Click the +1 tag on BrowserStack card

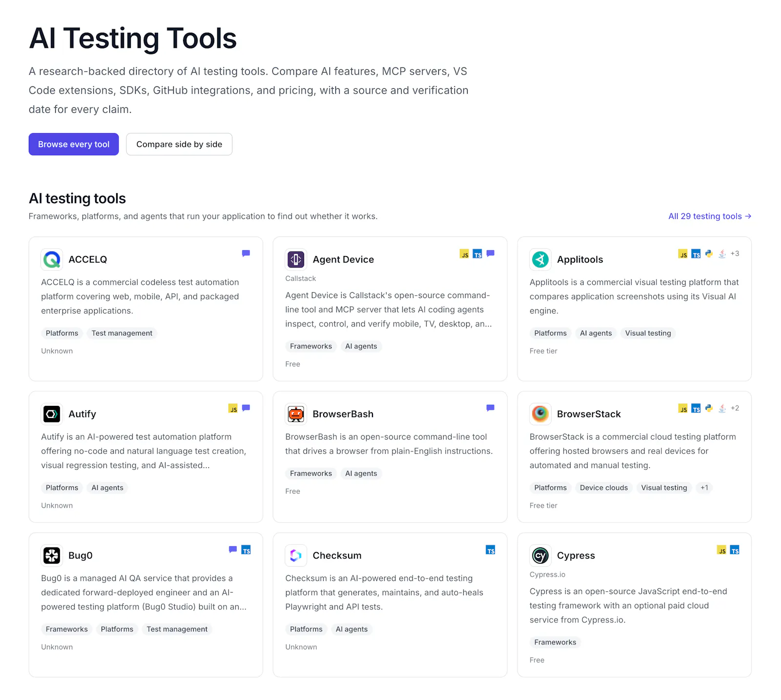704,488
